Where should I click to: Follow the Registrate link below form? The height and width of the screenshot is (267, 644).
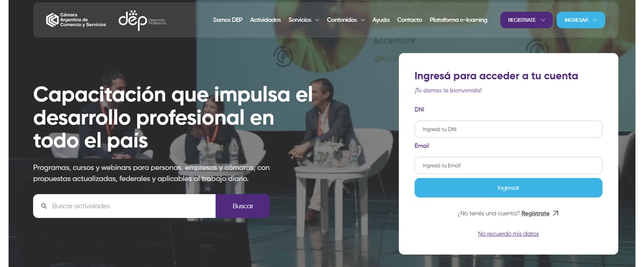pyautogui.click(x=535, y=213)
